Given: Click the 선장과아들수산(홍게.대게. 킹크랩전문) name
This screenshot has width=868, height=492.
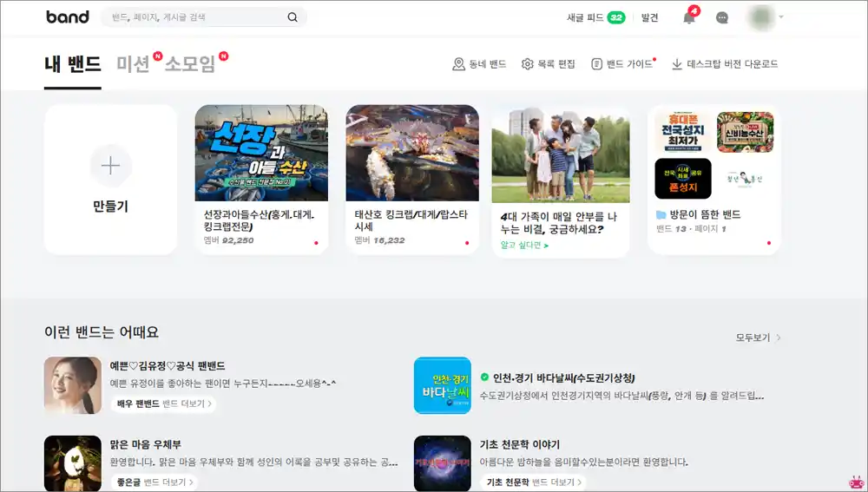Looking at the screenshot, I should [x=259, y=220].
